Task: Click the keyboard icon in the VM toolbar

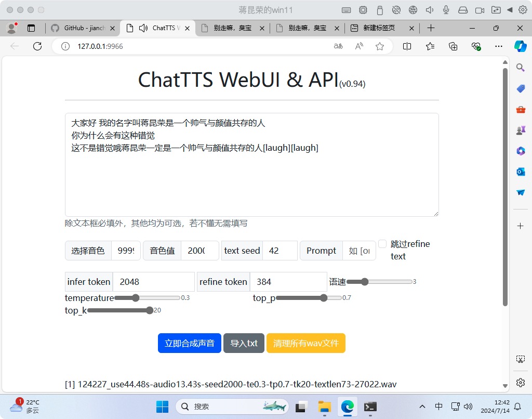Action: [346, 10]
